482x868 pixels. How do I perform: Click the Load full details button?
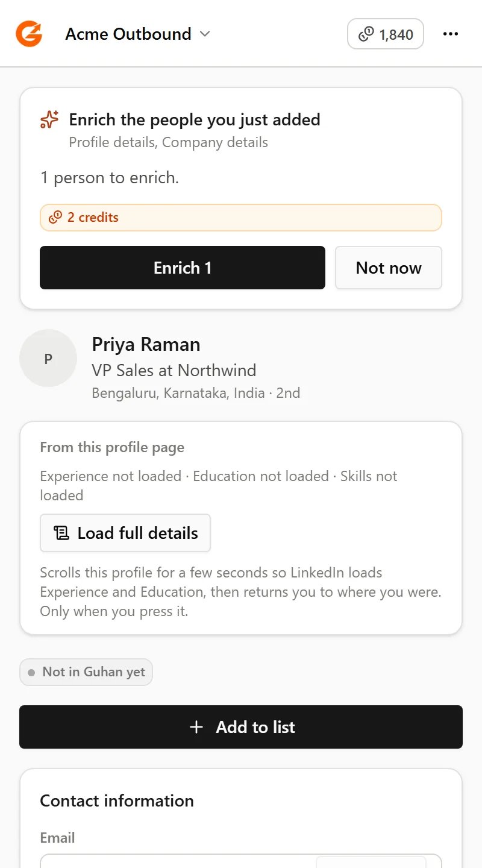[x=125, y=533]
